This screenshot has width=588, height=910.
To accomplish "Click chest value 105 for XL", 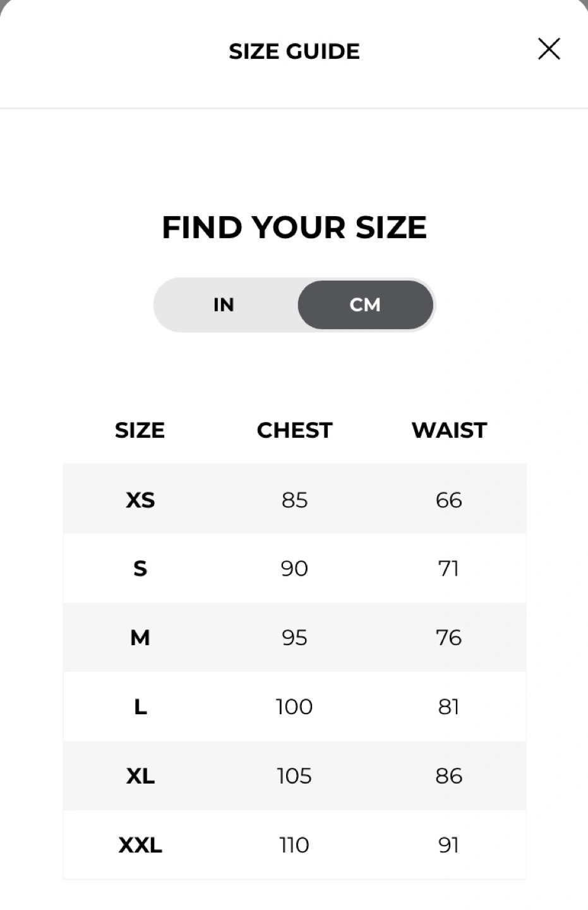I will pyautogui.click(x=294, y=775).
